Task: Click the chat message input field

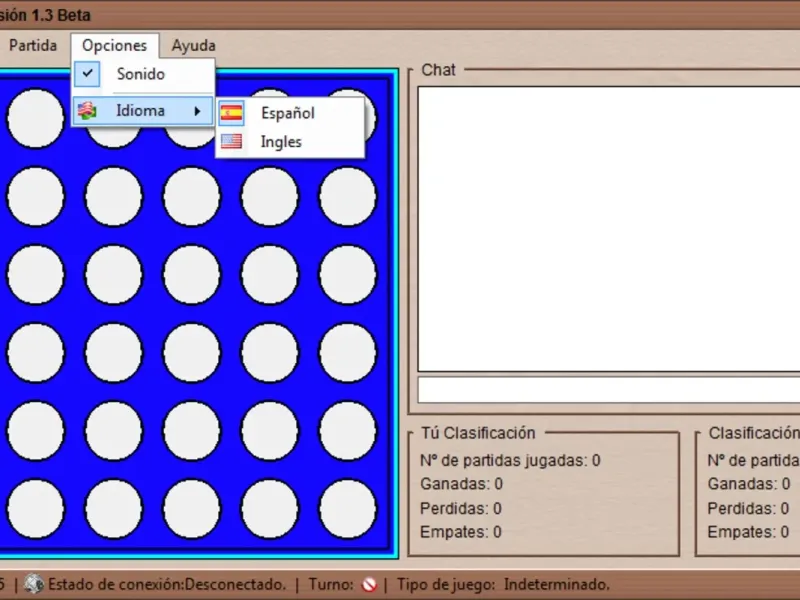Action: pyautogui.click(x=609, y=390)
